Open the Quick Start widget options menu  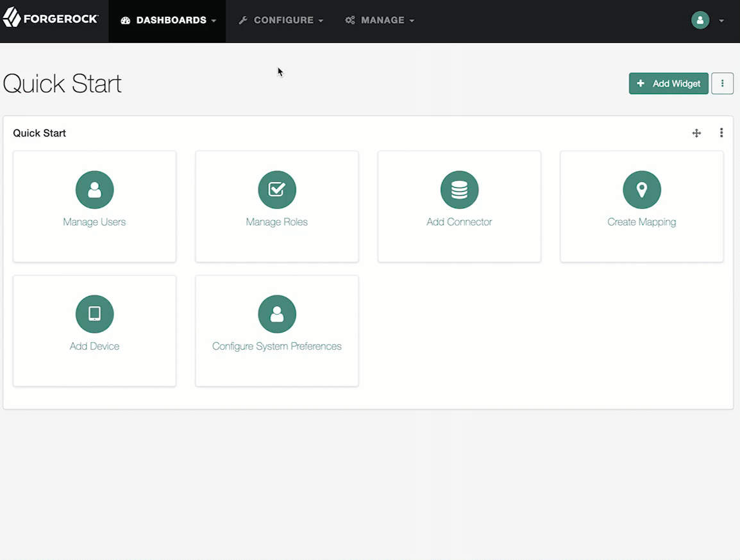(721, 133)
